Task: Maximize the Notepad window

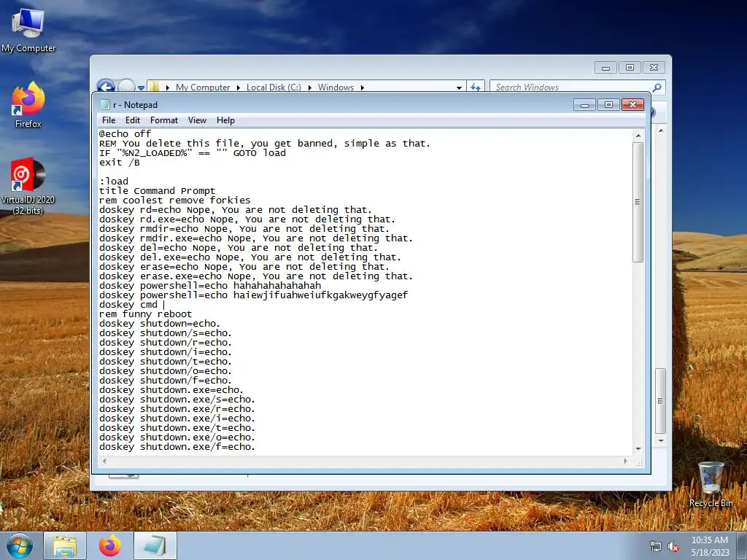Action: coord(608,105)
